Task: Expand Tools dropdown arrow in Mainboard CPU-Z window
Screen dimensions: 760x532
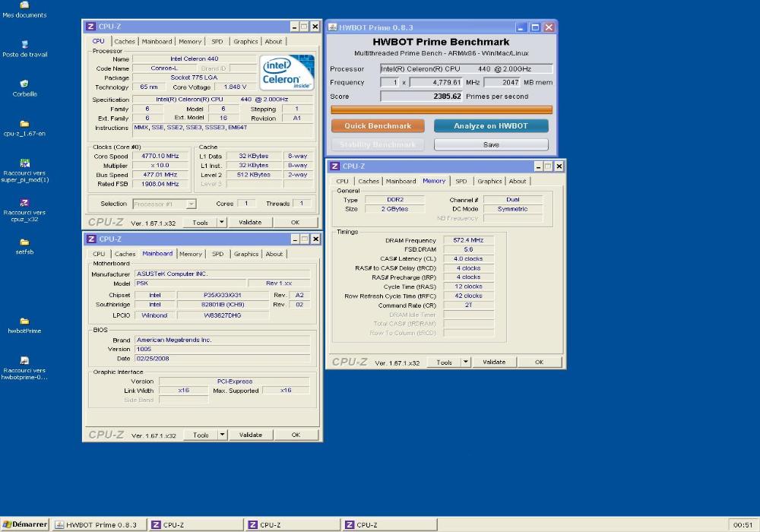Action: point(222,435)
